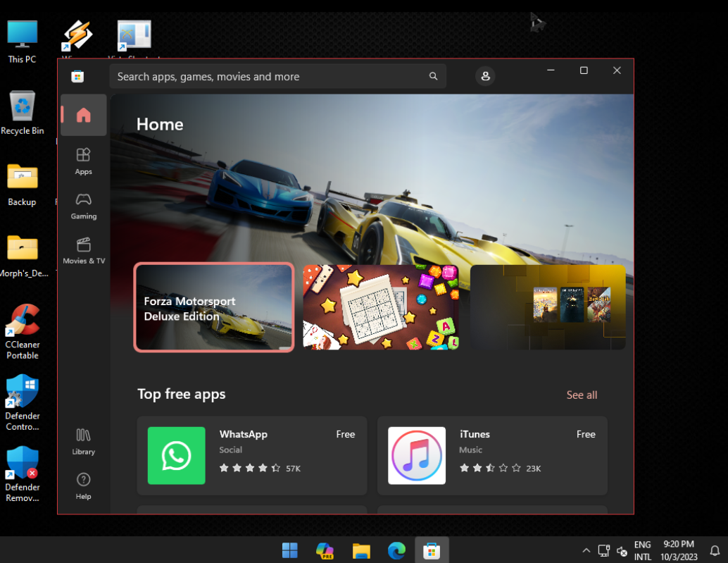The image size is (728, 563).
Task: Launch Microsoft Edge from the taskbar
Action: coord(396,551)
